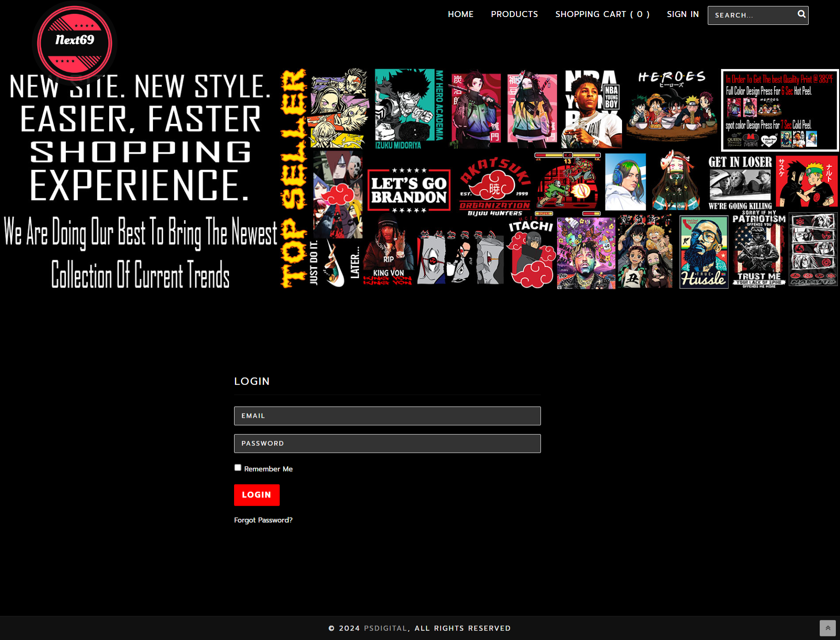Click the Email input field
Viewport: 840px width, 640px height.
coord(387,416)
